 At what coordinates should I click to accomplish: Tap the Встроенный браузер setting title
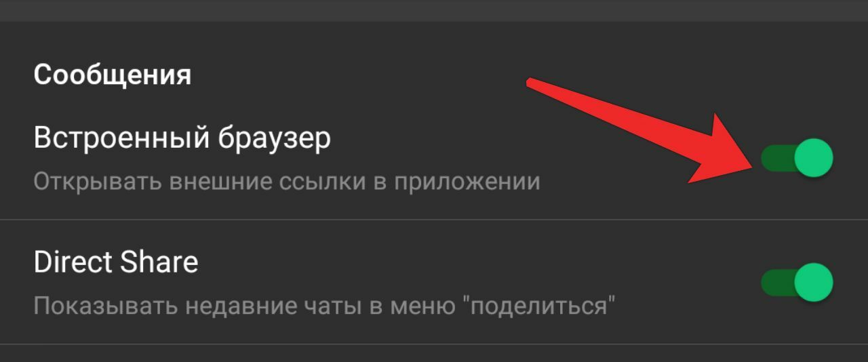182,138
